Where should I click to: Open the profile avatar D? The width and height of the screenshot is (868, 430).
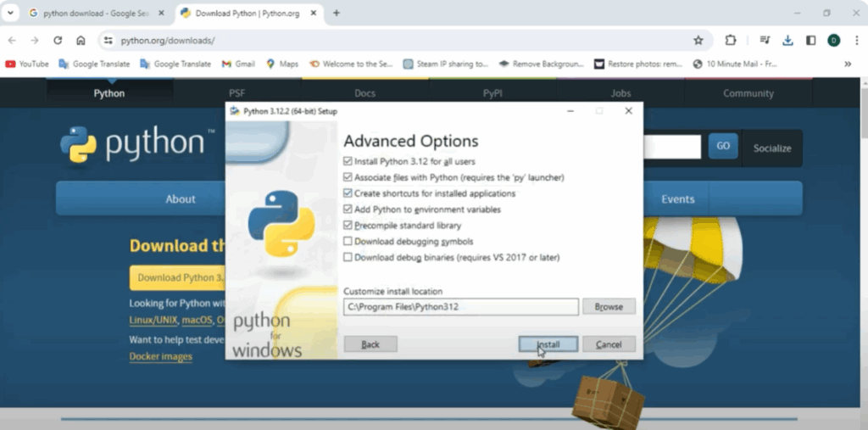[x=834, y=41]
